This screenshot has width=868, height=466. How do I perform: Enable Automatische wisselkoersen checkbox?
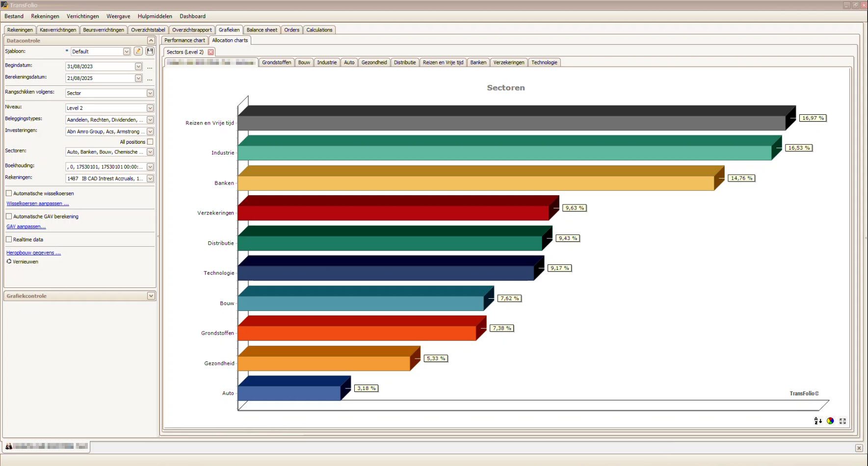9,193
